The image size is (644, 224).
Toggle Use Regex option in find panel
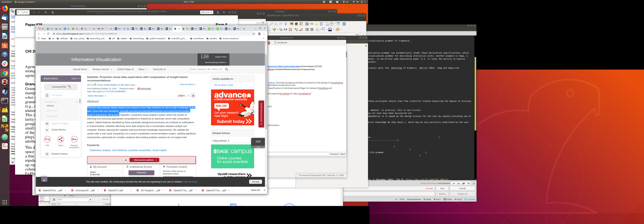(454, 183)
